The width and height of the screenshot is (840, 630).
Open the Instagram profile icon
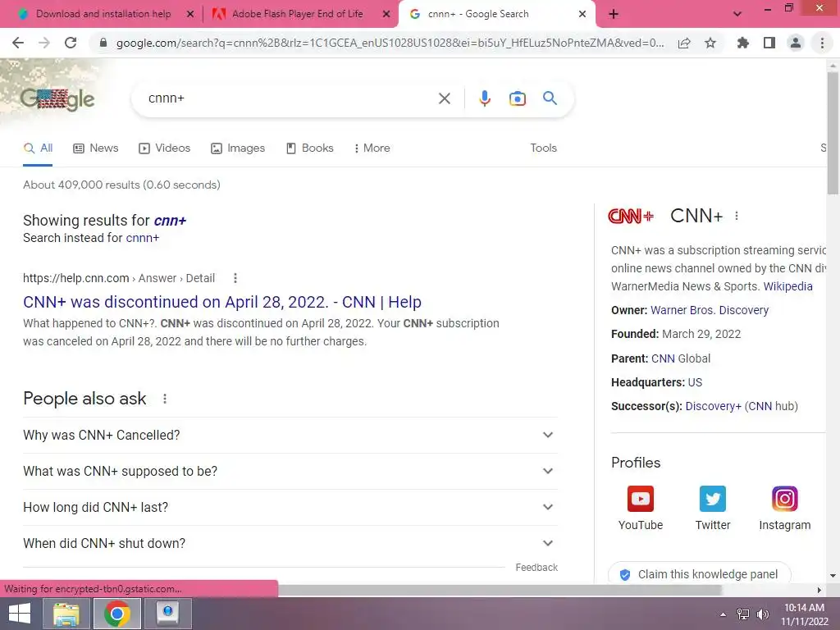coord(785,499)
